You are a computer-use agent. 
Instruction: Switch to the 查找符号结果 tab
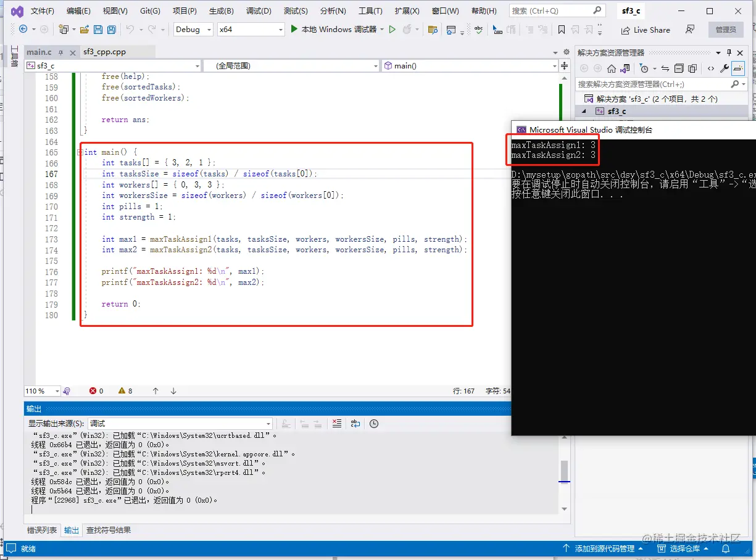(109, 530)
